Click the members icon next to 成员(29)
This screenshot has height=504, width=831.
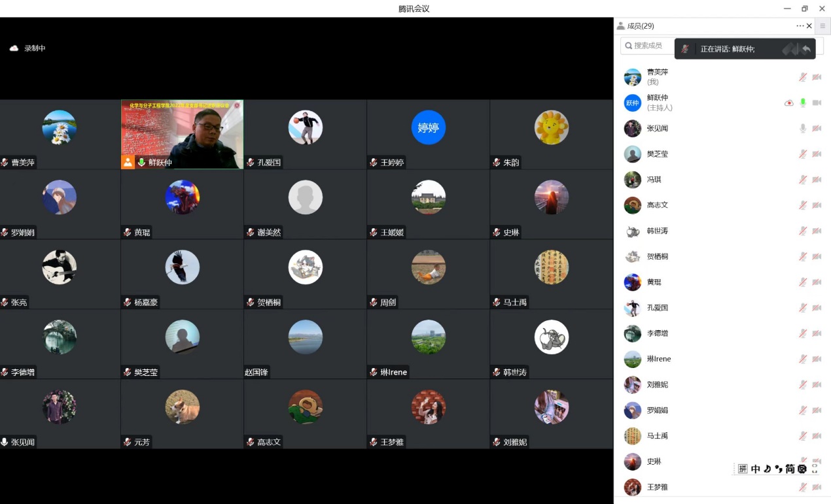[x=620, y=26]
